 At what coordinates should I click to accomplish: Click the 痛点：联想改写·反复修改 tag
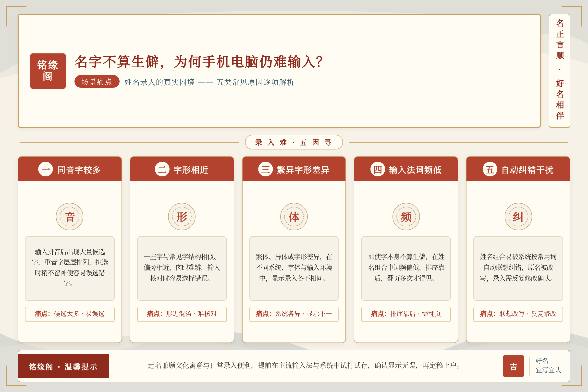coord(518,314)
